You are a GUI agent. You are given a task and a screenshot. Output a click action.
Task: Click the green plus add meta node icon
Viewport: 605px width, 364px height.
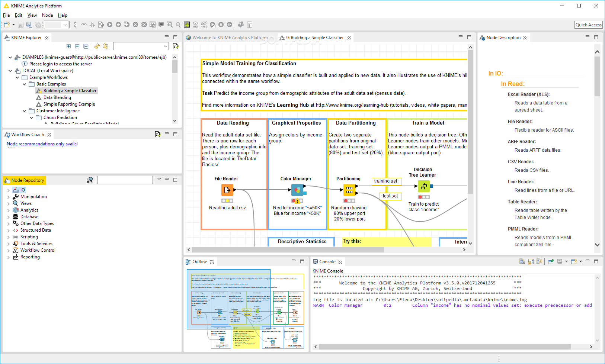point(187,25)
